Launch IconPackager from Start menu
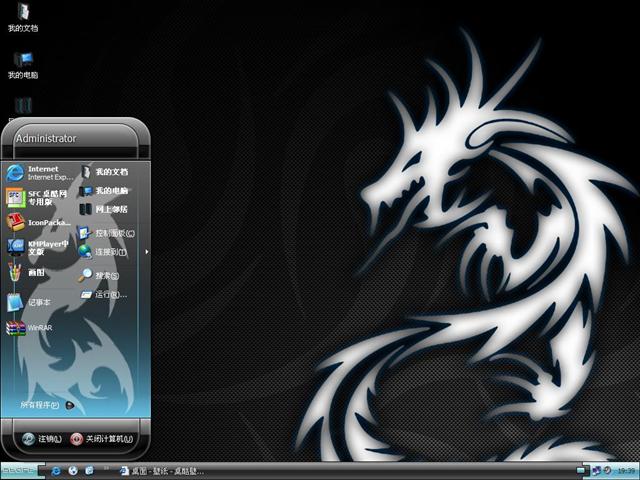This screenshot has width=640, height=480. click(38, 222)
